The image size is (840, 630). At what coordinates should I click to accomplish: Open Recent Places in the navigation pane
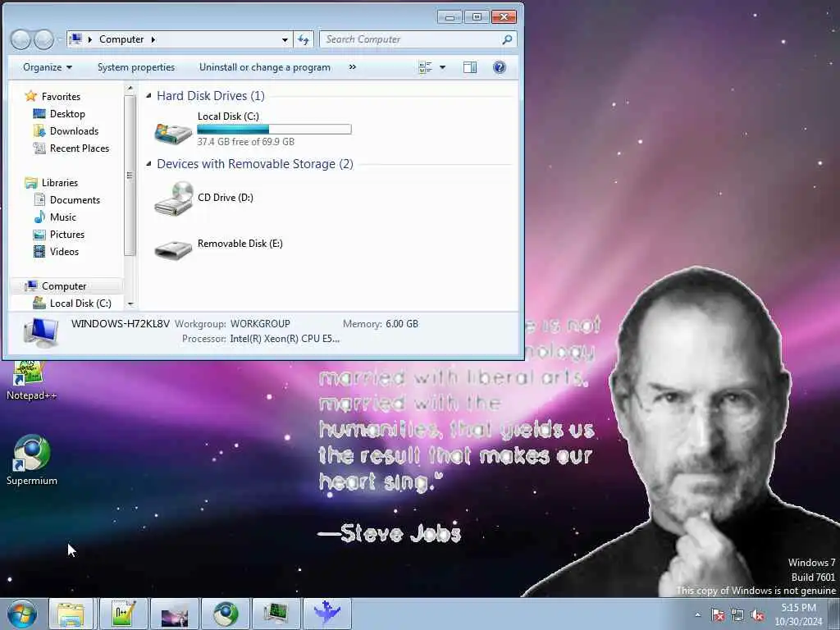pos(71,148)
